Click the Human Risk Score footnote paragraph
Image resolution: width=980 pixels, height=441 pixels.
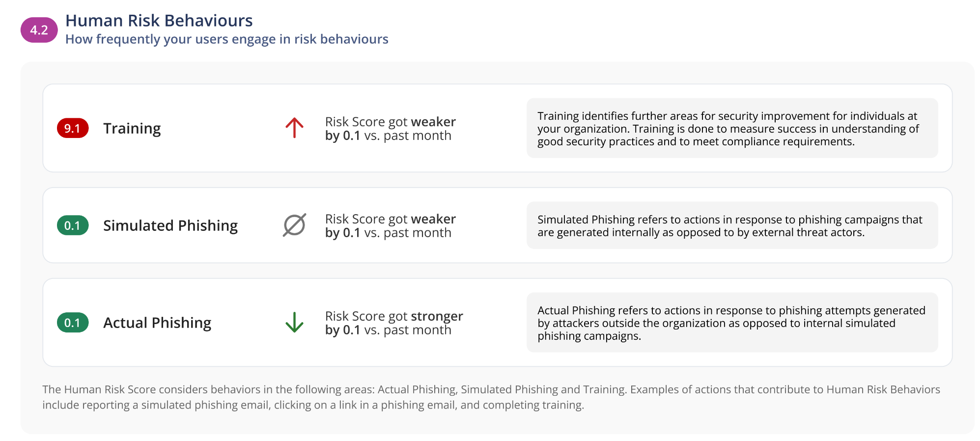(491, 397)
